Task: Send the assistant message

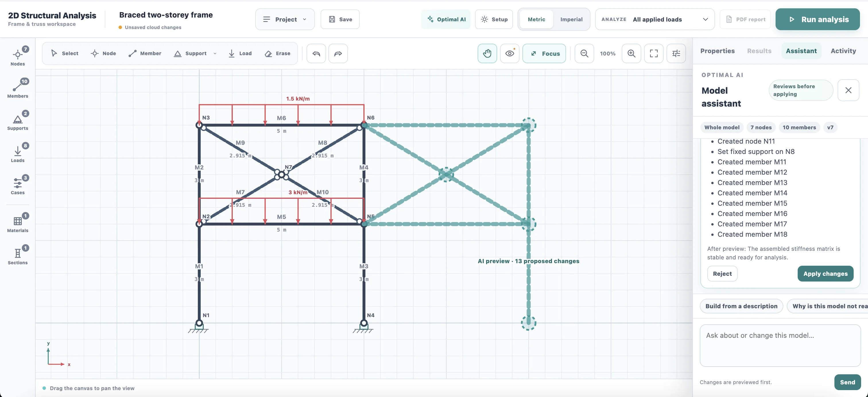Action: tap(847, 382)
